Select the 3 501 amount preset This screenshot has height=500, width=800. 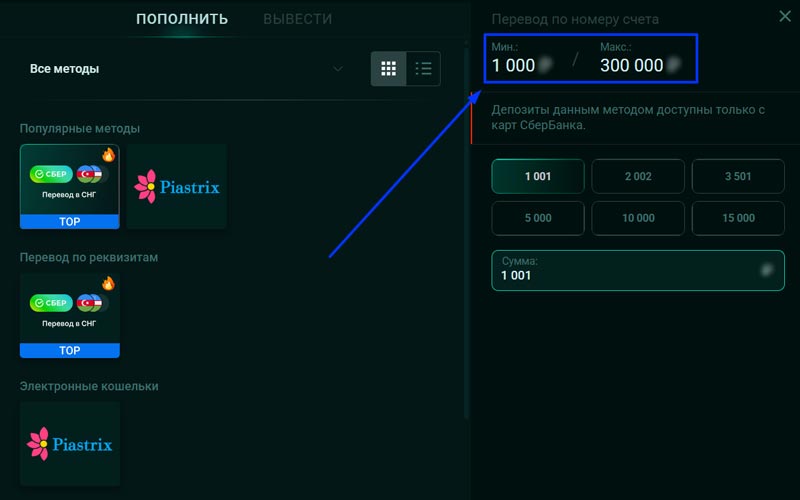tap(738, 176)
